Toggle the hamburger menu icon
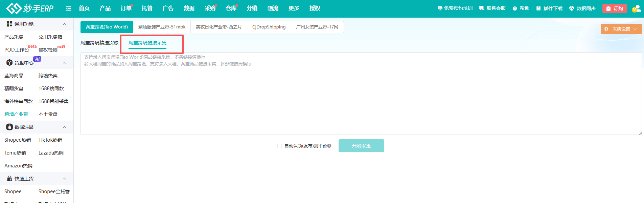The image size is (644, 203). point(69,8)
